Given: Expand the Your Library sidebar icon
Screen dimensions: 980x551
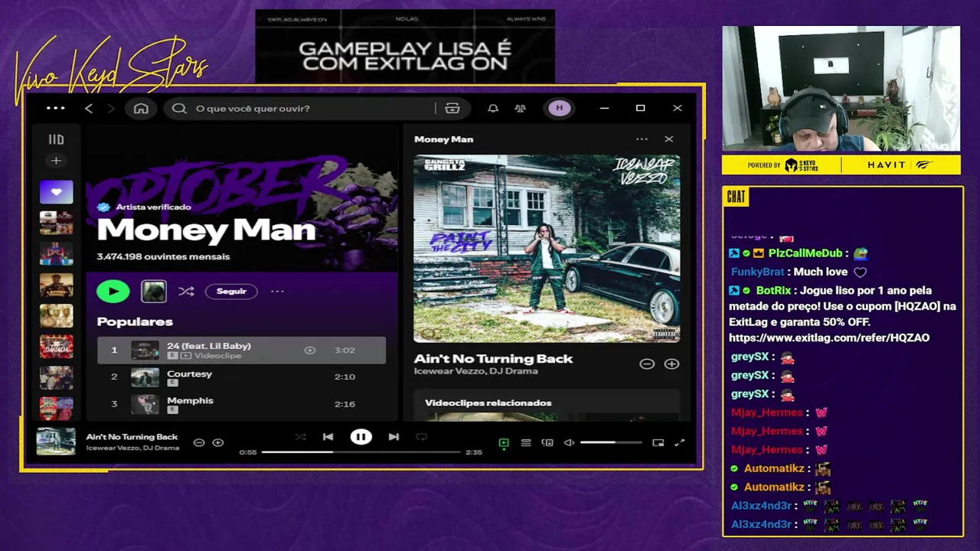Looking at the screenshot, I should (56, 139).
